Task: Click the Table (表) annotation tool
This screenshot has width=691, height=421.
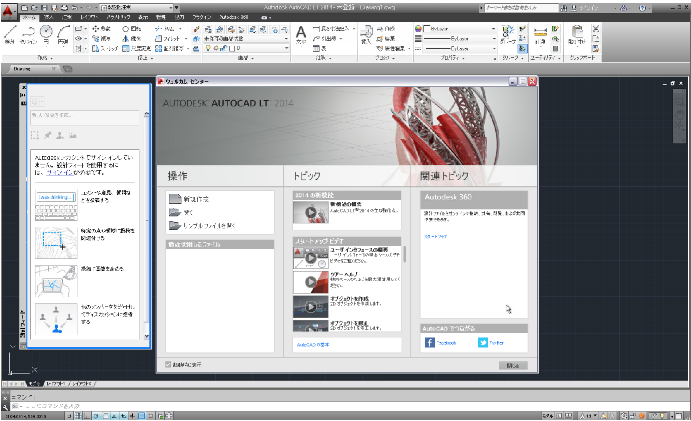Action: 320,48
